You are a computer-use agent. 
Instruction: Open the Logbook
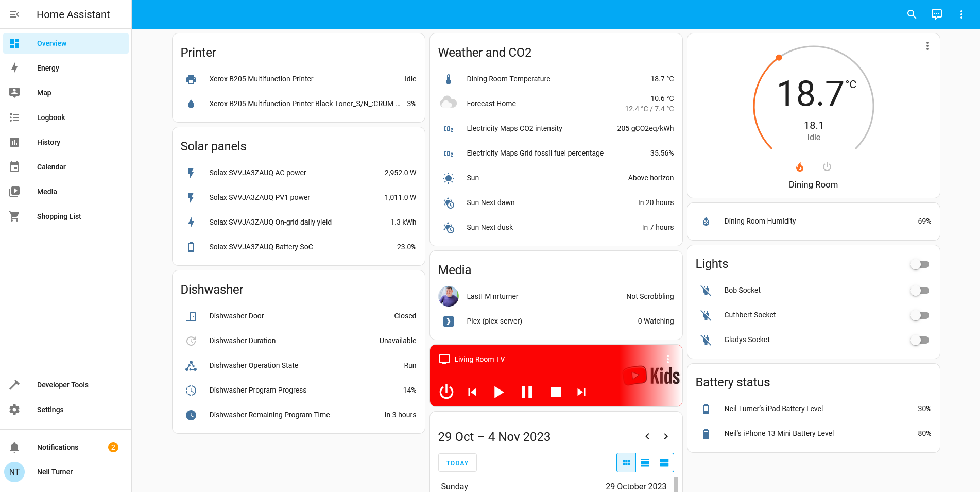tap(50, 117)
